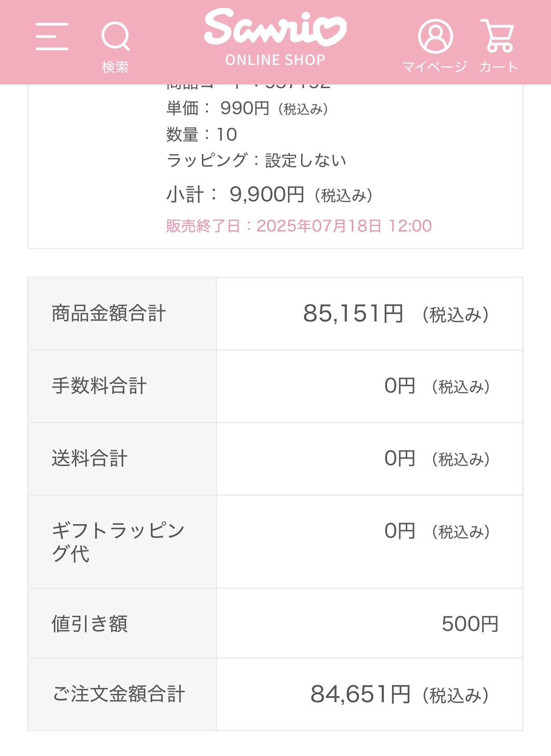Click the quantity 数量：10 line
551x756 pixels.
point(201,135)
